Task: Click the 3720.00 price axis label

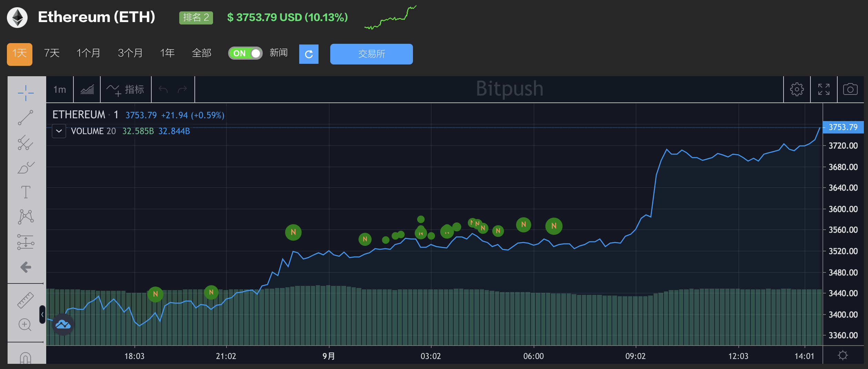Action: (843, 146)
